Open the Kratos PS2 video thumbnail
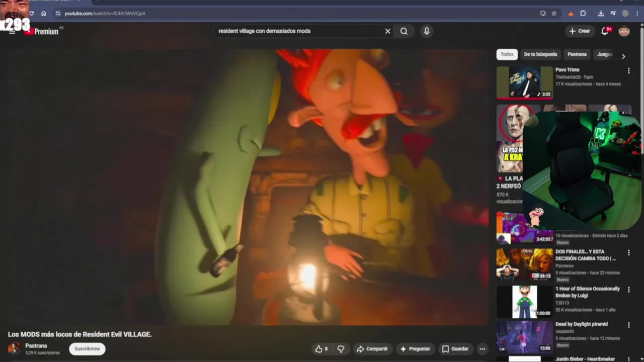The height and width of the screenshot is (362, 644). click(510, 139)
